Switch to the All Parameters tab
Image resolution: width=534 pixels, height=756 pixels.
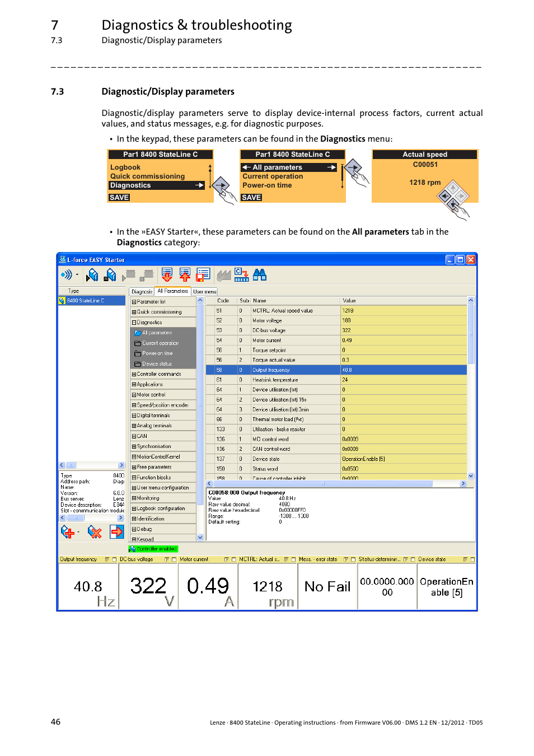click(x=172, y=291)
